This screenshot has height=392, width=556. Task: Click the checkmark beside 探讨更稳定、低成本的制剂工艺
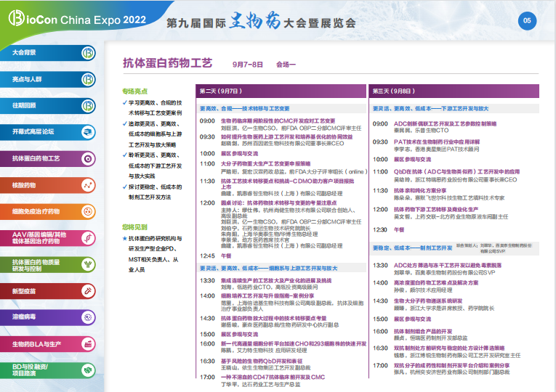(124, 187)
